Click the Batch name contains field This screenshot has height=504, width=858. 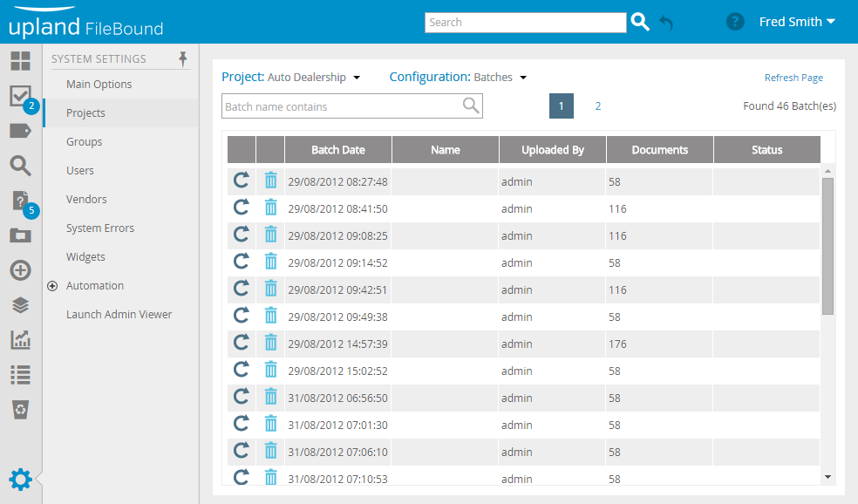(x=340, y=106)
